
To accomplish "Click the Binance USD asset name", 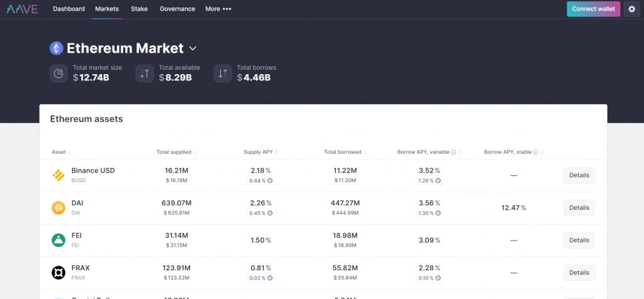I will 93,171.
